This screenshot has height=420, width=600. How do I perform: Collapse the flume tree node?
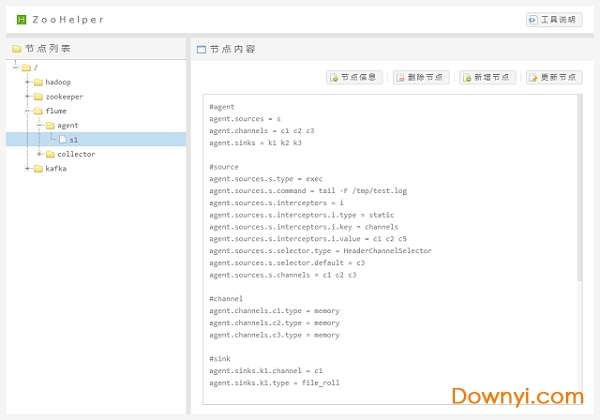[x=27, y=111]
